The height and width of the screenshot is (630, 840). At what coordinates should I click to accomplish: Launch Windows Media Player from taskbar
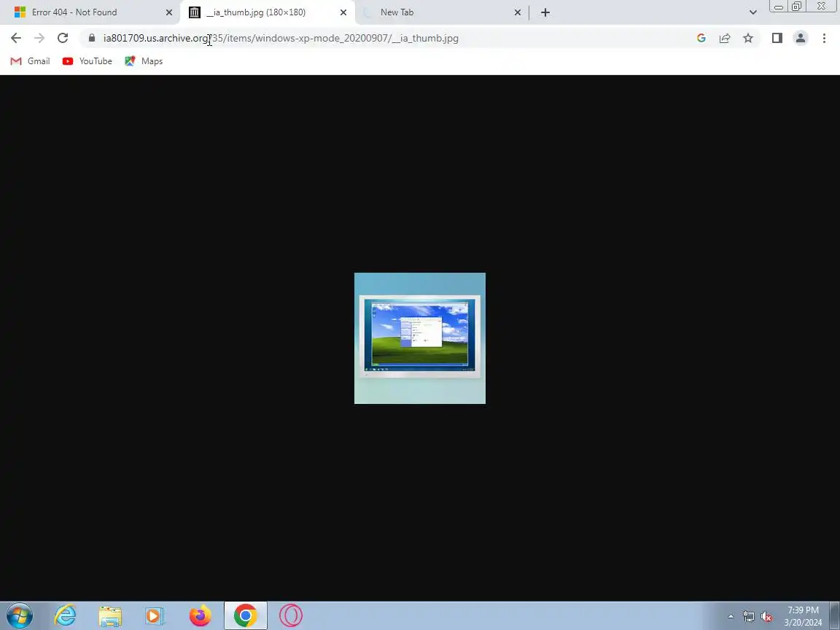point(155,615)
